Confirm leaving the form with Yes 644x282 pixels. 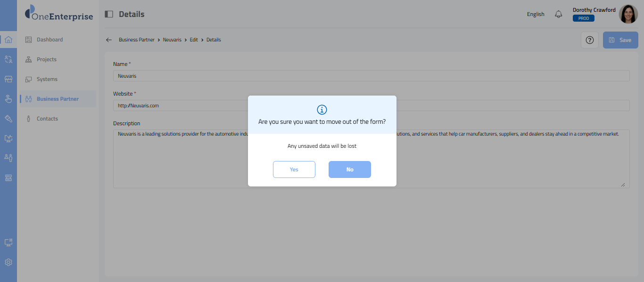coord(294,169)
